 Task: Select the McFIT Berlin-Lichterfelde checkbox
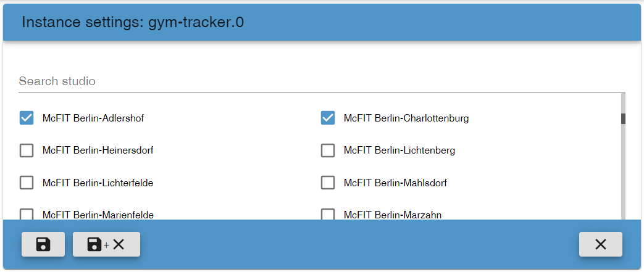tap(27, 183)
